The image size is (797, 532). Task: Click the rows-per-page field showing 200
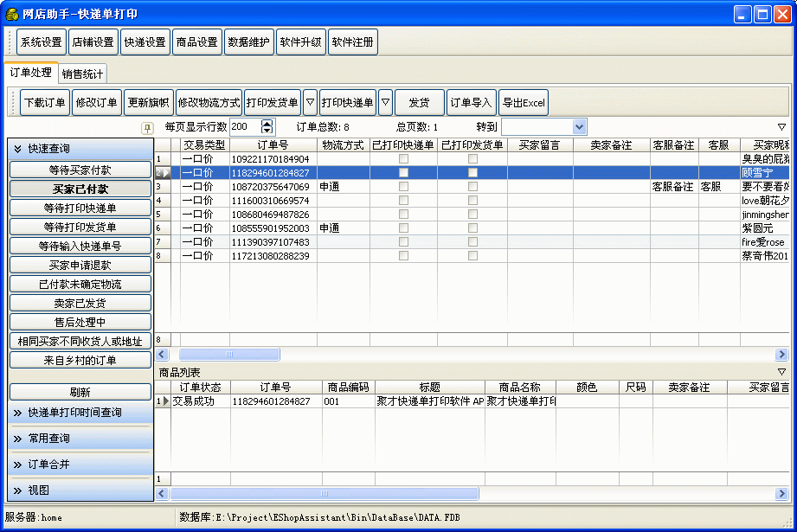tap(246, 126)
